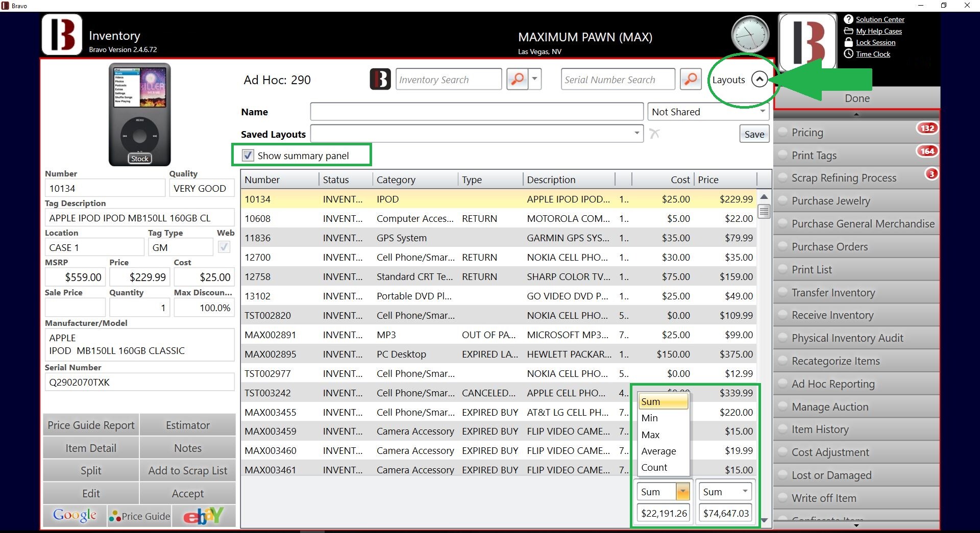
Task: Click the Notes button
Action: pos(188,448)
